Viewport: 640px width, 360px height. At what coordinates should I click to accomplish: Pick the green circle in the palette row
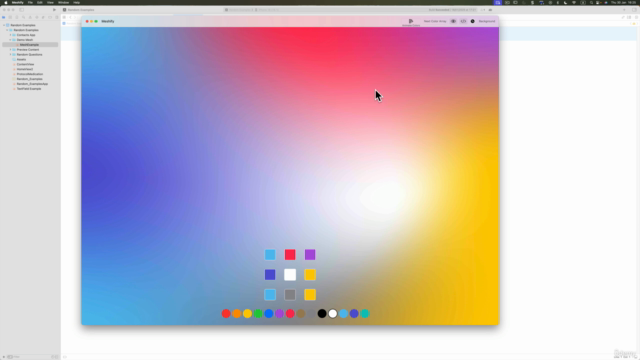click(258, 313)
